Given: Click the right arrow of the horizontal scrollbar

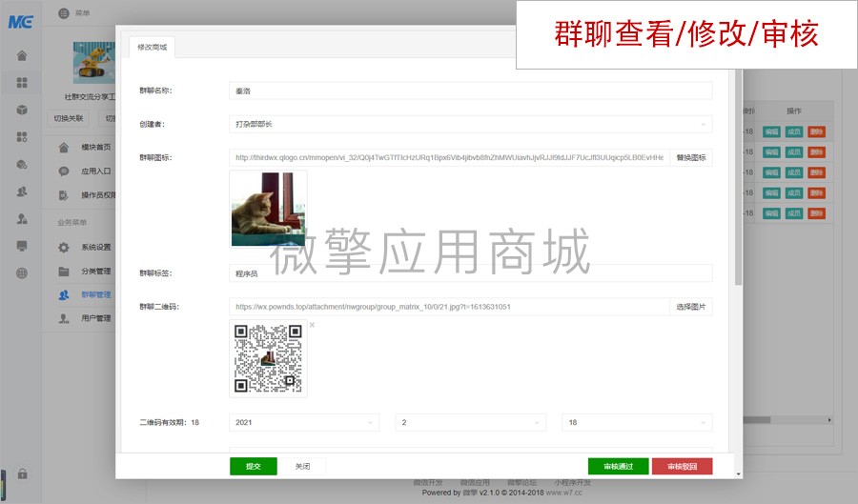Looking at the screenshot, I should tap(829, 420).
